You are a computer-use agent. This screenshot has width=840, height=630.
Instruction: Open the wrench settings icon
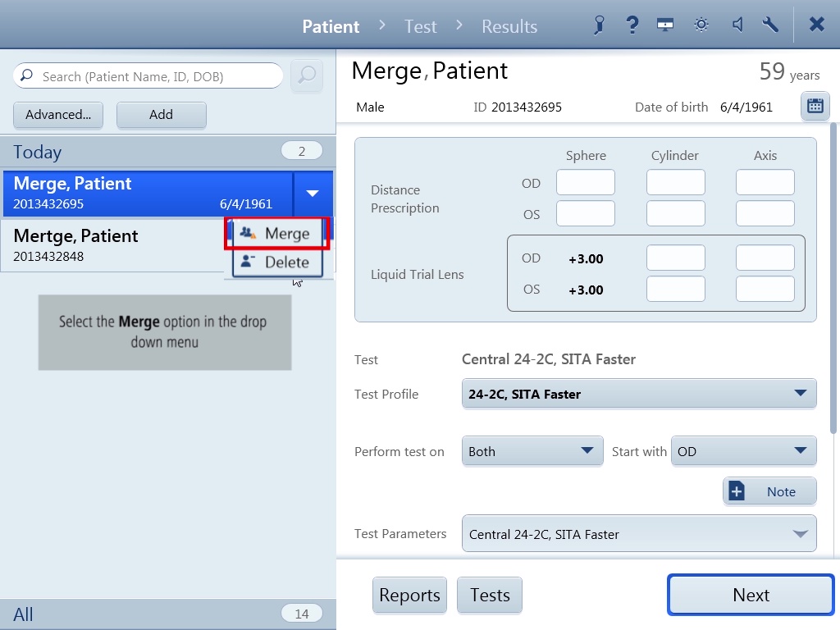coord(770,25)
